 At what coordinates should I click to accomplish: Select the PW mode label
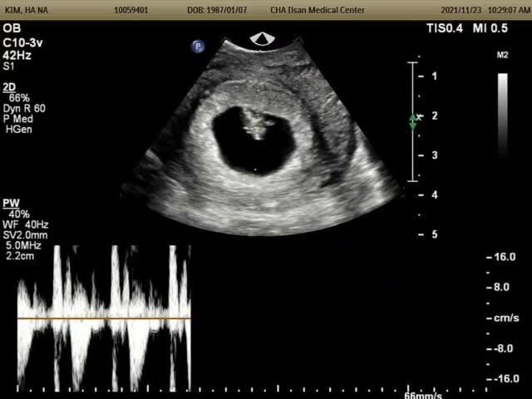[x=11, y=204]
